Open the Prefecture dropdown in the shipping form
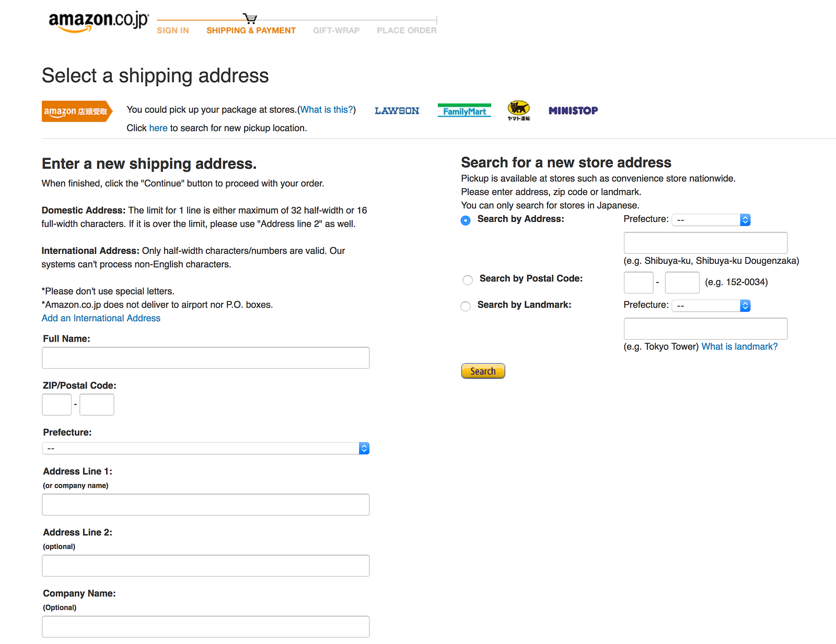 point(205,448)
